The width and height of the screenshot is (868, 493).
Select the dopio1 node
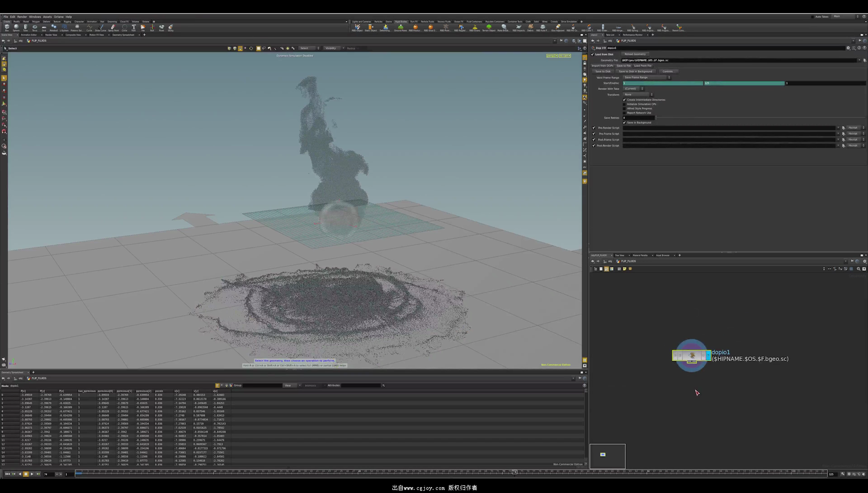point(692,356)
